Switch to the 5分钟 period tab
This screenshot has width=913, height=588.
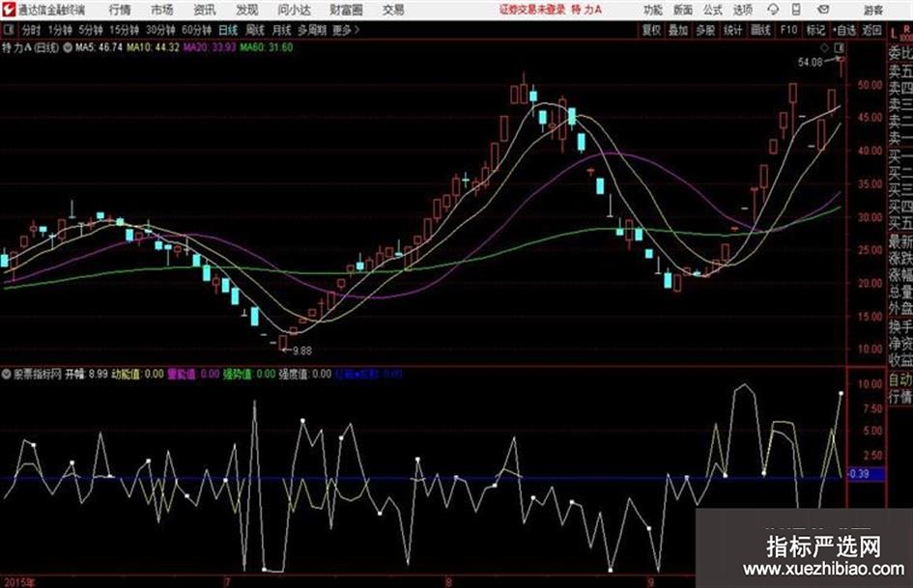point(90,30)
